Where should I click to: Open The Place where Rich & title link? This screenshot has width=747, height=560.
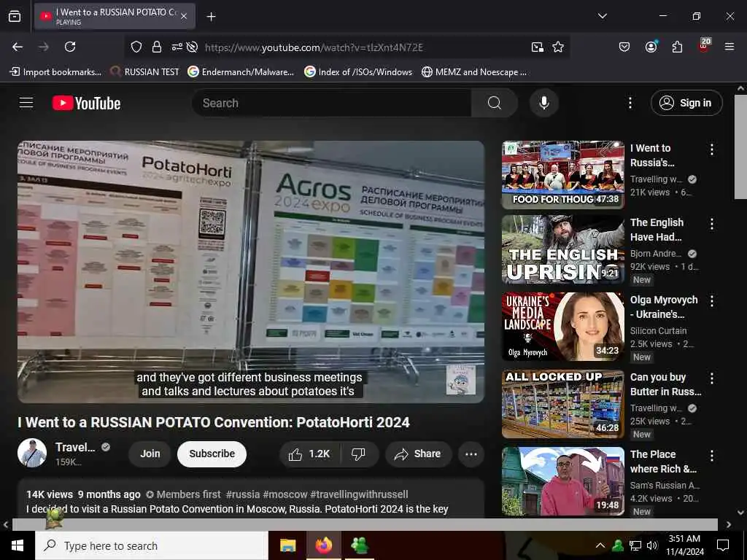[x=664, y=462]
